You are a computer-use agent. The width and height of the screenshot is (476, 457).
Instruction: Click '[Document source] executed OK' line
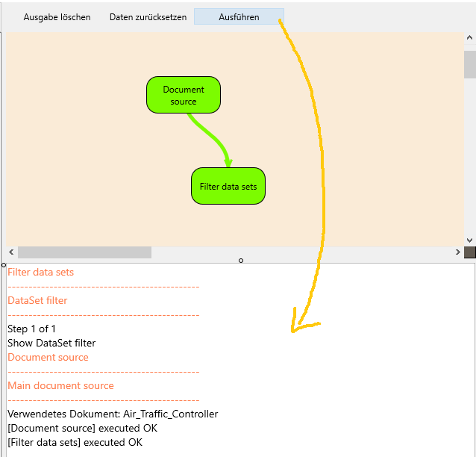click(x=83, y=428)
